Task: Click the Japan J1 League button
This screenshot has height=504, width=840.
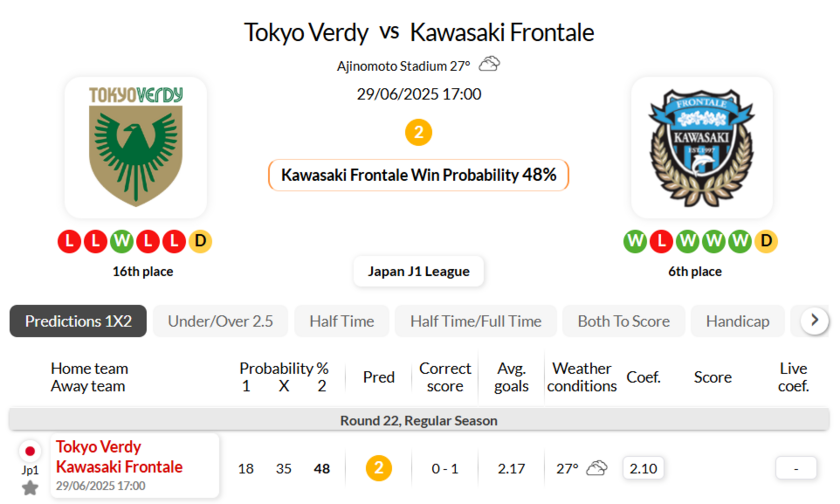Action: click(418, 271)
